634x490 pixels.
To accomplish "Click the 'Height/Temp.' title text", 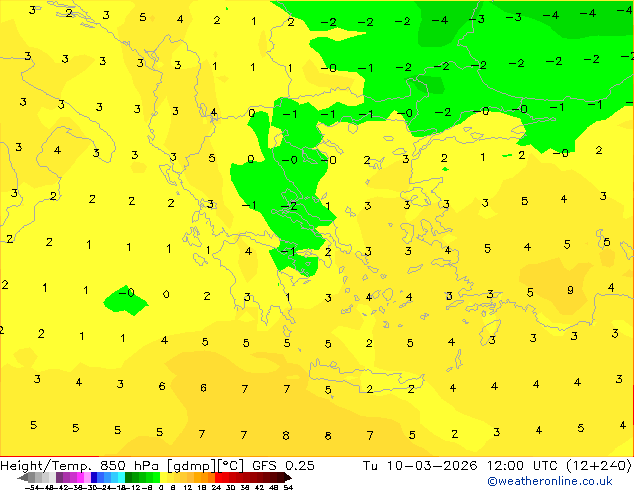I will click(44, 466).
